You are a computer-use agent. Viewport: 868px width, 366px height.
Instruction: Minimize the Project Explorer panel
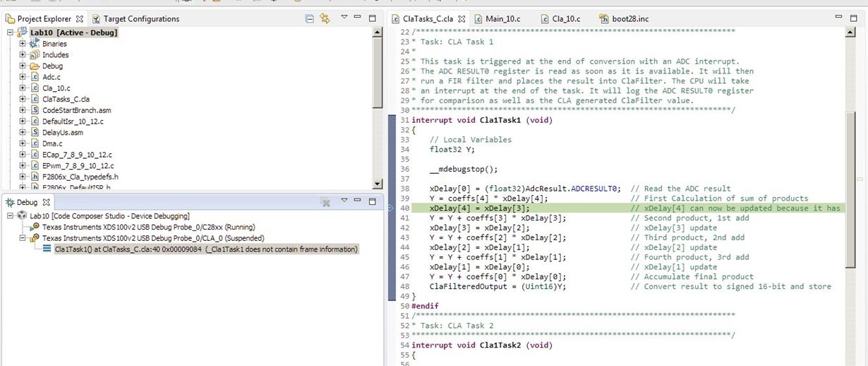pos(358,18)
